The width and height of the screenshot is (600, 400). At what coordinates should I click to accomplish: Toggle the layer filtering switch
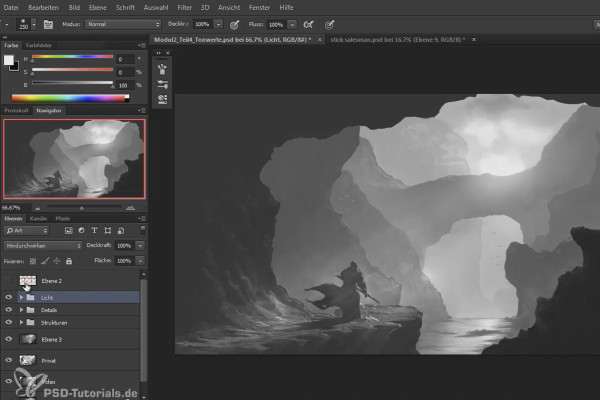[143, 230]
